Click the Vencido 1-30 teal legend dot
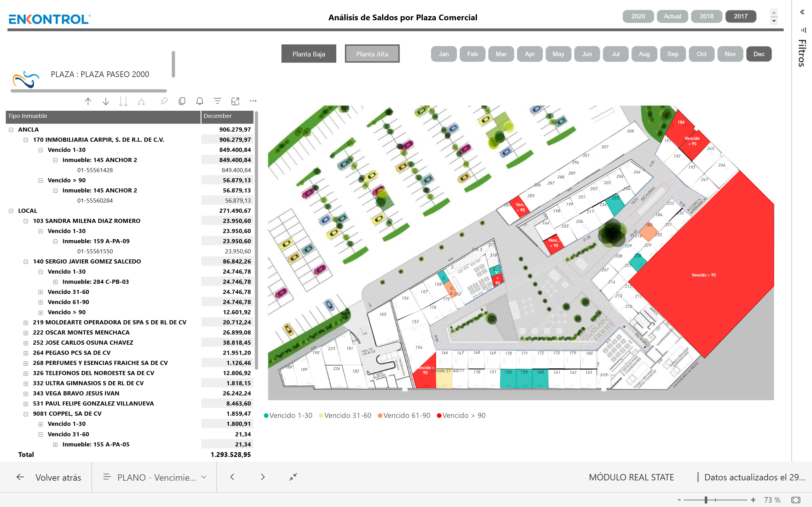This screenshot has height=507, width=812. pyautogui.click(x=266, y=415)
